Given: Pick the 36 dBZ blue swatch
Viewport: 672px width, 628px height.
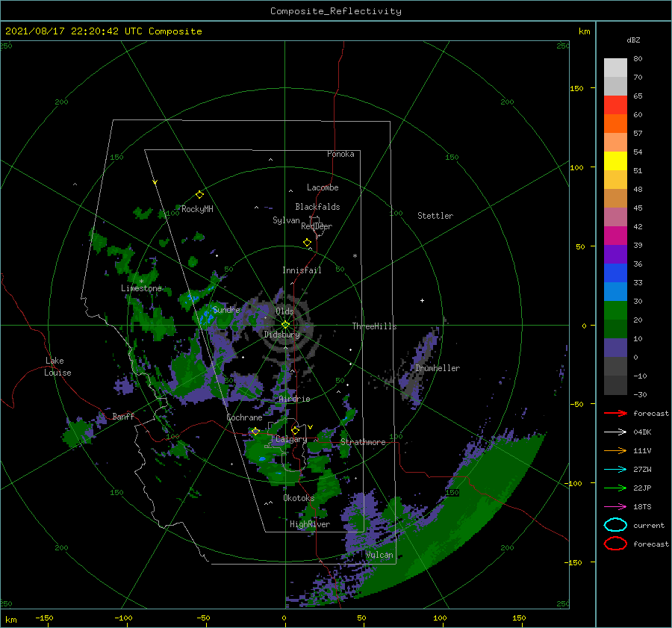Looking at the screenshot, I should pyautogui.click(x=615, y=273).
